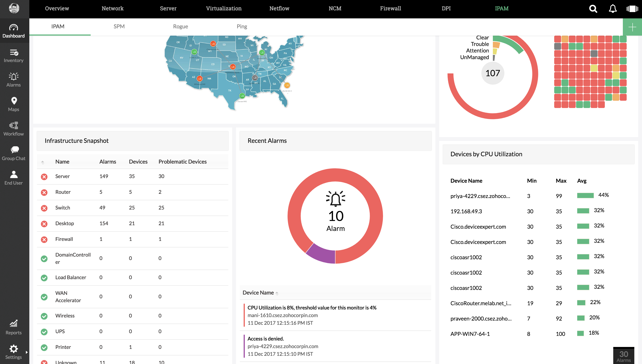Click the mani-1610.csez.zohocorpin.com alarm link
This screenshot has height=364, width=642.
click(282, 315)
